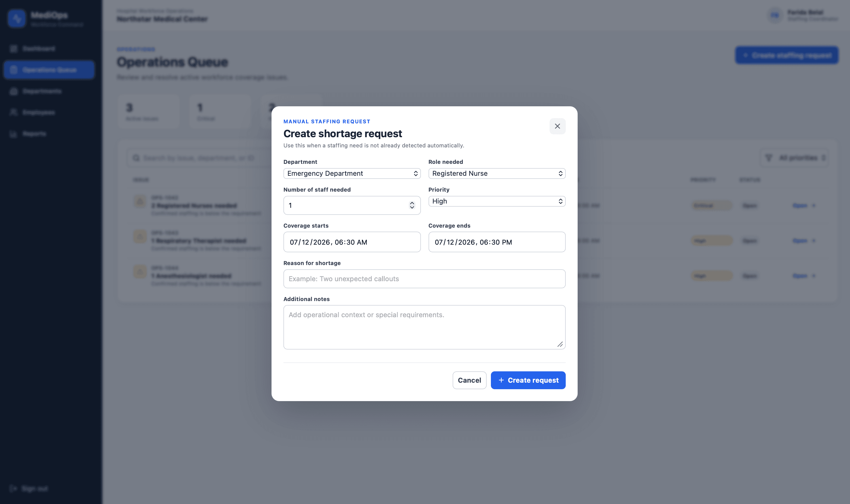The width and height of the screenshot is (850, 504).
Task: Click the plus icon on Create request
Action: point(501,380)
